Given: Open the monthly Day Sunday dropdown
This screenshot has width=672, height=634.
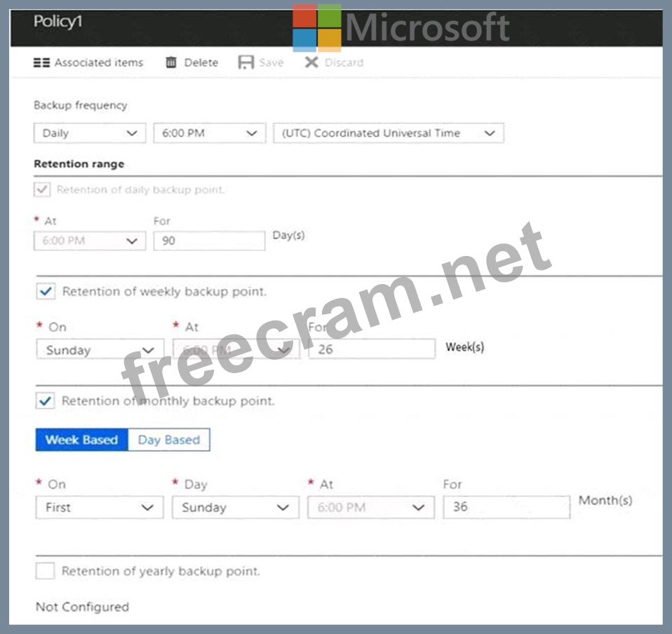Looking at the screenshot, I should (235, 507).
